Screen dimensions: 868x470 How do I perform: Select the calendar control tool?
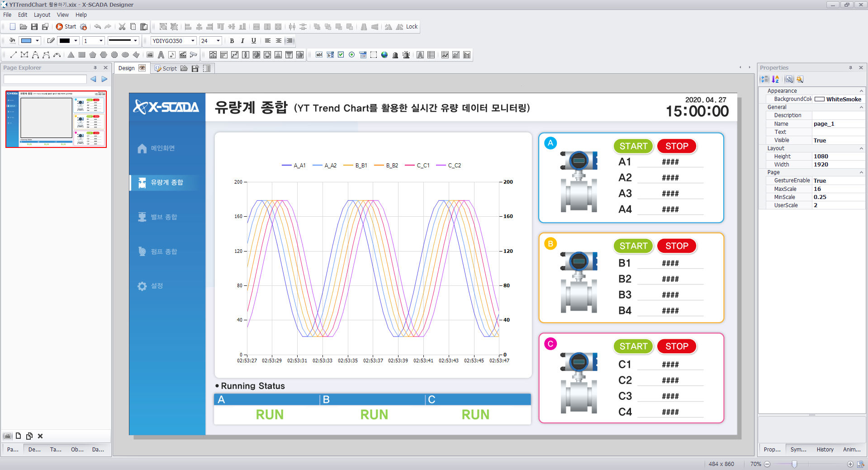pyautogui.click(x=363, y=55)
